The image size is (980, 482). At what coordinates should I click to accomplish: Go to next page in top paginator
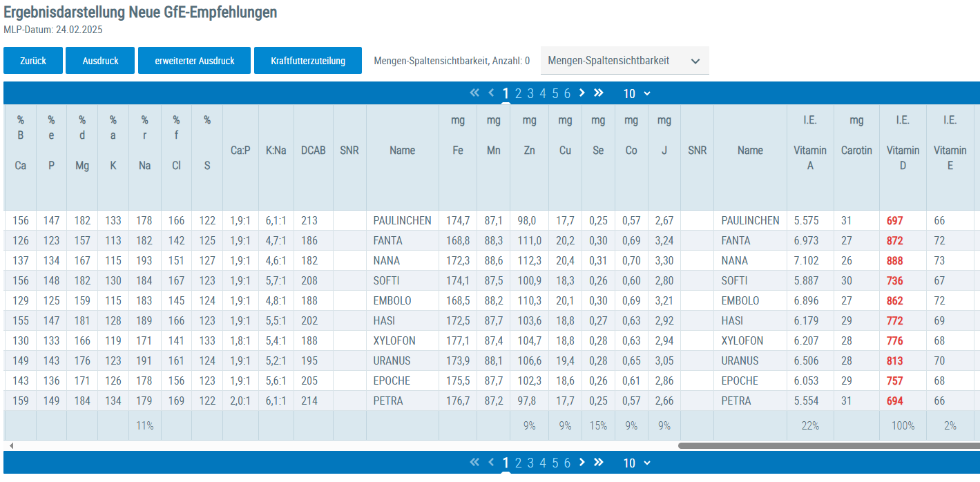click(x=582, y=93)
